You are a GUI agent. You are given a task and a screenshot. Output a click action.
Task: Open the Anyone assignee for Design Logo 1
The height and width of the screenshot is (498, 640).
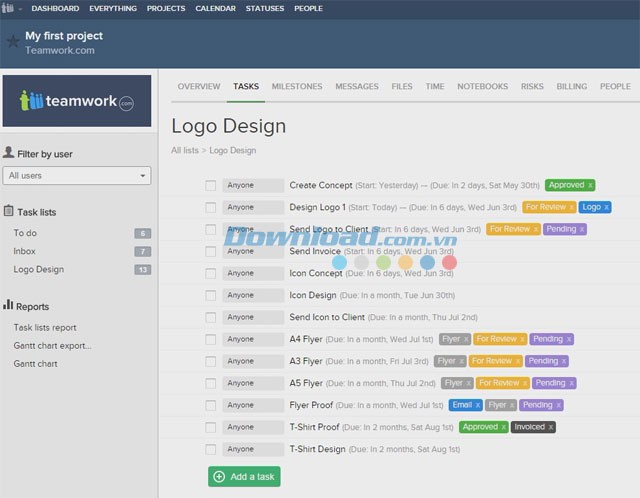(x=253, y=207)
